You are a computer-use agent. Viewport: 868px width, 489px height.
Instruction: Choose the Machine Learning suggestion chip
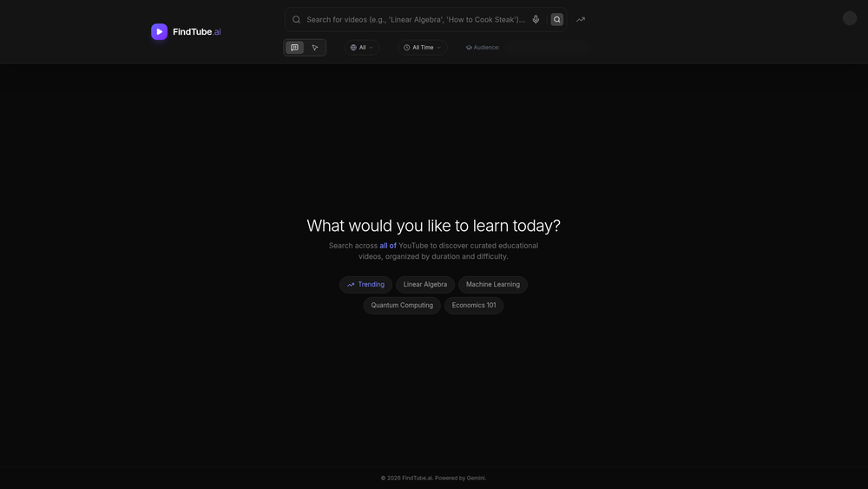pos(493,285)
